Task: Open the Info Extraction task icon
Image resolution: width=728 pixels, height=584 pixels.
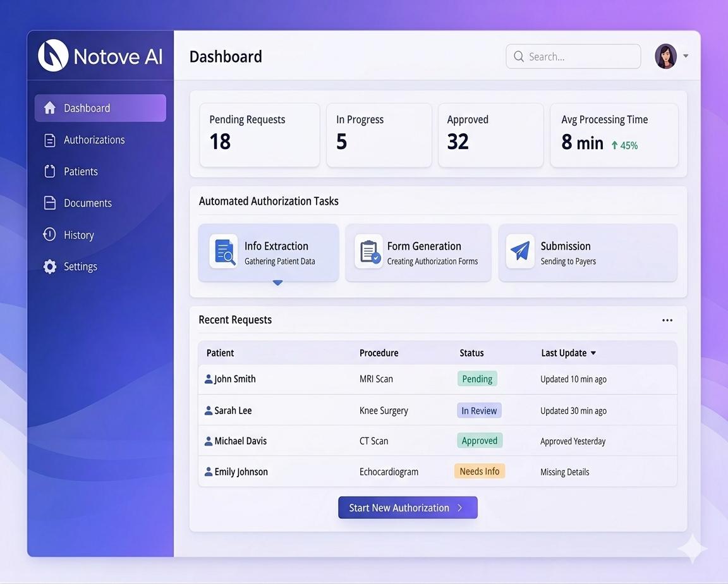Action: 223,252
